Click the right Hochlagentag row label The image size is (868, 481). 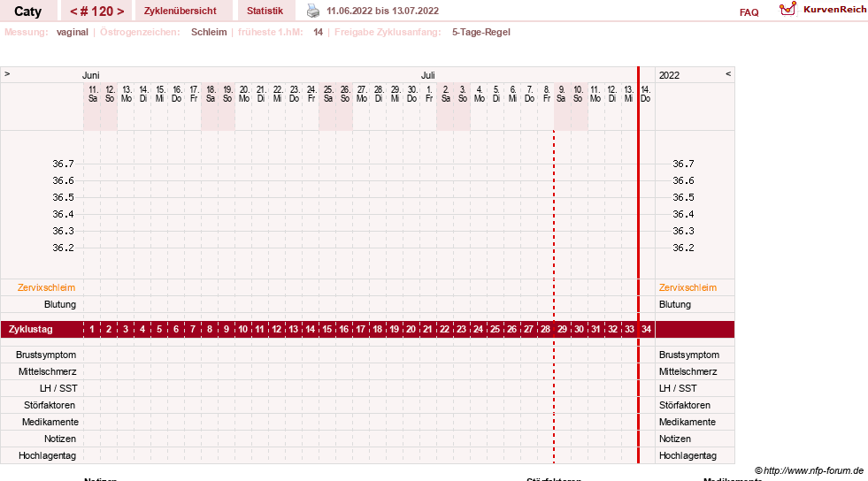(687, 455)
